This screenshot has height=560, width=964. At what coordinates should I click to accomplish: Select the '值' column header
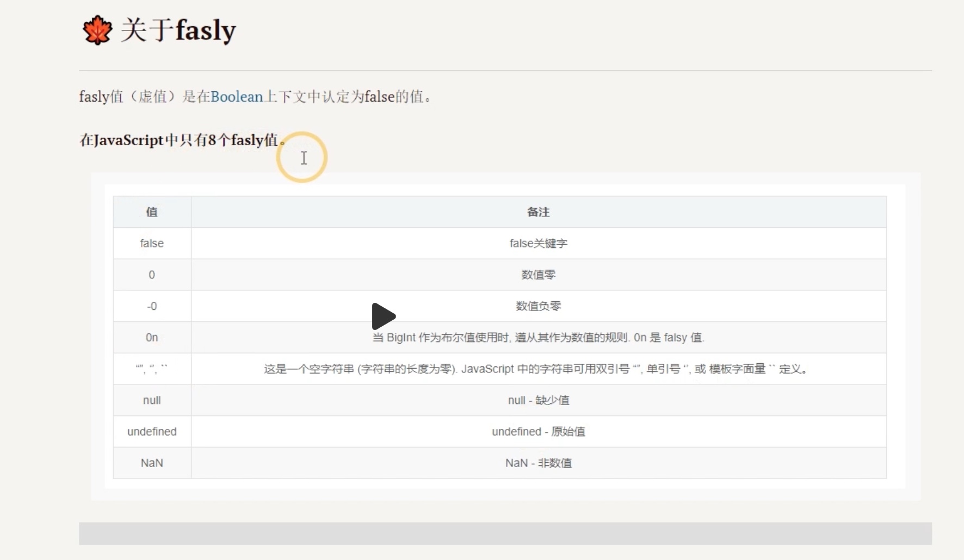(152, 212)
